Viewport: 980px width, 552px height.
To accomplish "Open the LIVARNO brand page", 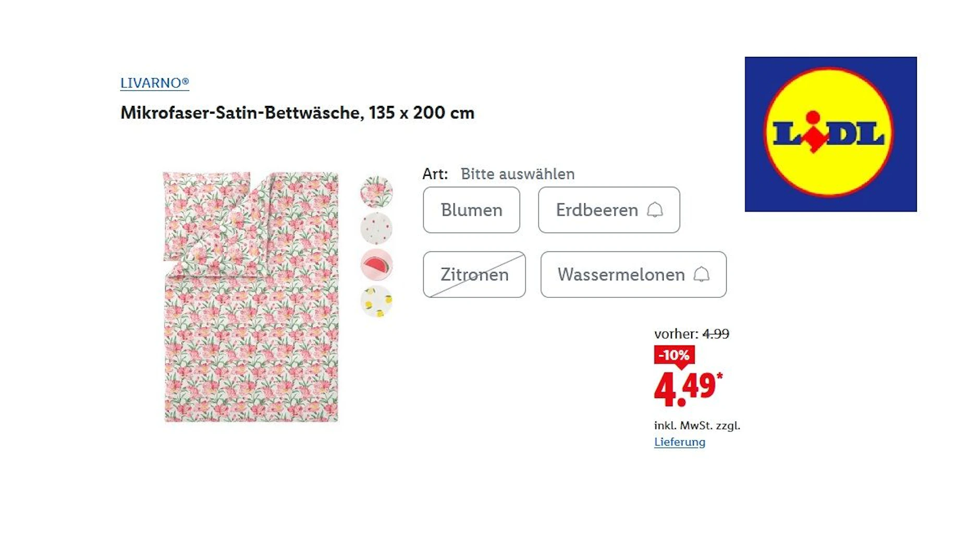I will pyautogui.click(x=154, y=82).
